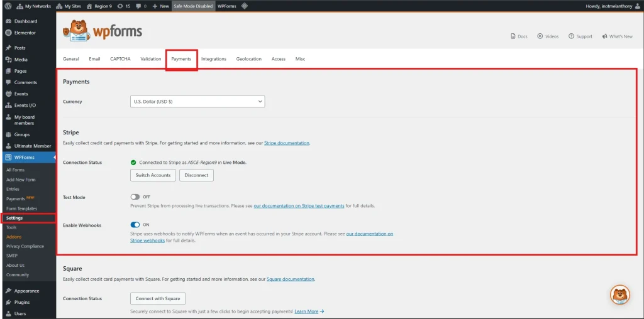Open Entries submenu
Screen dimensions: 644x319
click(x=13, y=189)
